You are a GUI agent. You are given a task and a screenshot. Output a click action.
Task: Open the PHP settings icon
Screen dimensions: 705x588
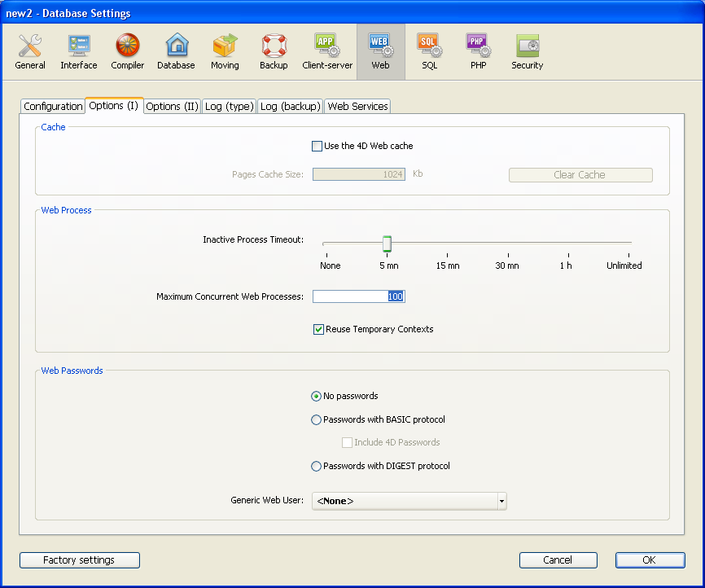pyautogui.click(x=478, y=51)
